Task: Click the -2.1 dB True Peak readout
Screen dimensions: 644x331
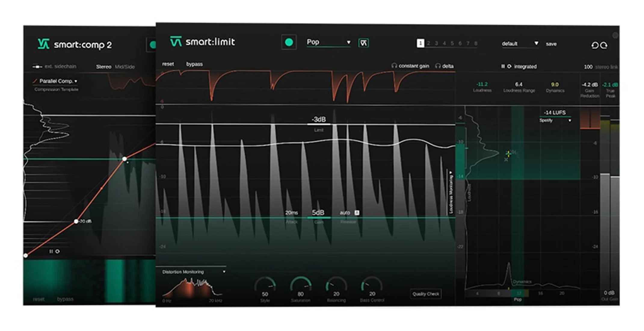Action: pos(610,85)
